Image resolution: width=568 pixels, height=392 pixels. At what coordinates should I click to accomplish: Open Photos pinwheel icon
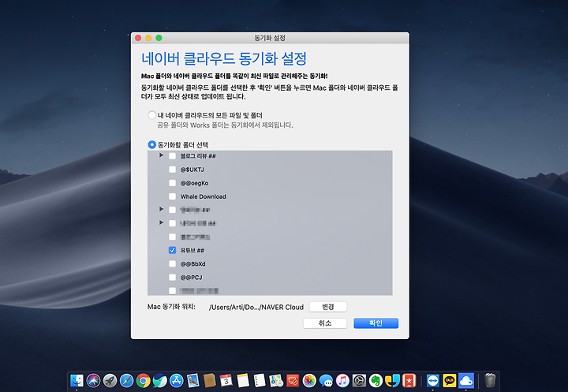(309, 381)
